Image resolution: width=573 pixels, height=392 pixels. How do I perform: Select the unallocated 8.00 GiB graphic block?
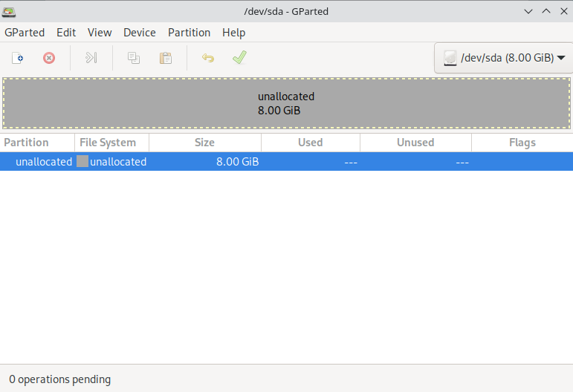[286, 103]
